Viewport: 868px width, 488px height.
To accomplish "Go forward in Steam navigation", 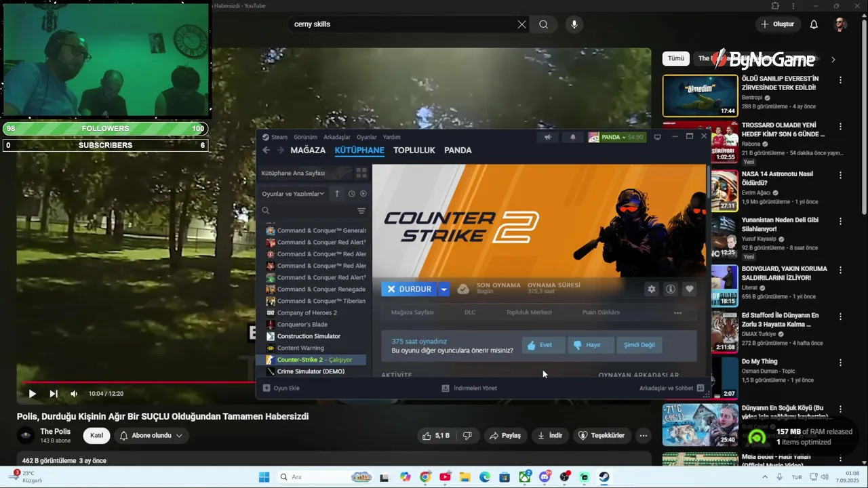I will coord(280,150).
